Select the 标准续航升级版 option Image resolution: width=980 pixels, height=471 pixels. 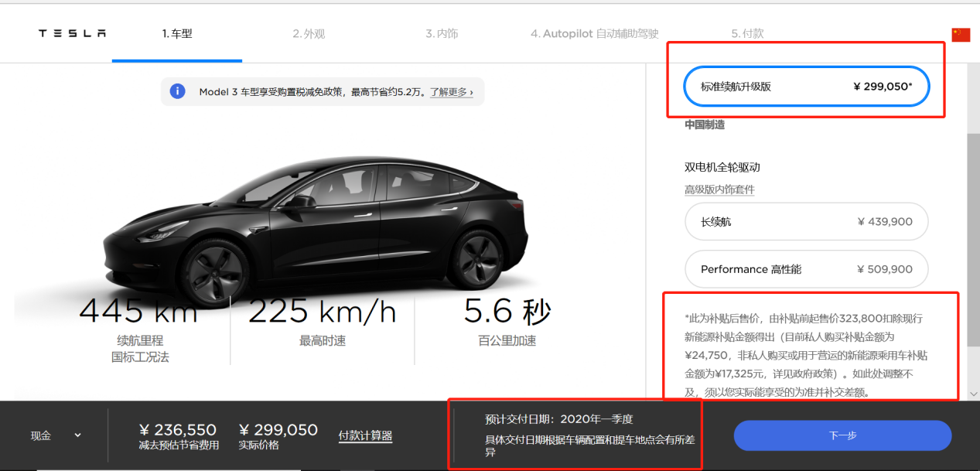[x=807, y=87]
